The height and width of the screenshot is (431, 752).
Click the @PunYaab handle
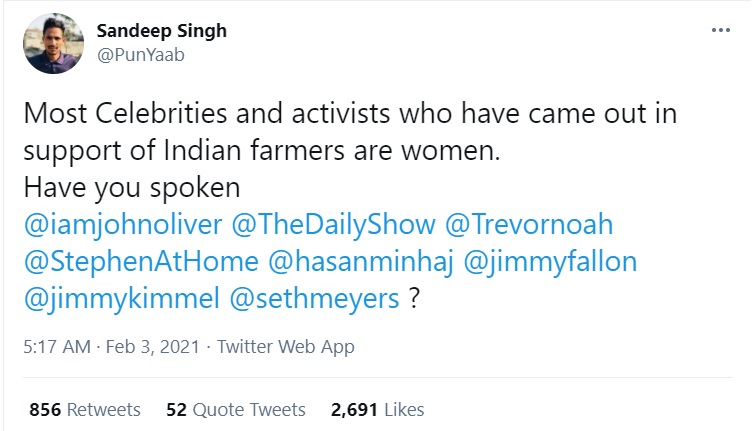click(140, 55)
